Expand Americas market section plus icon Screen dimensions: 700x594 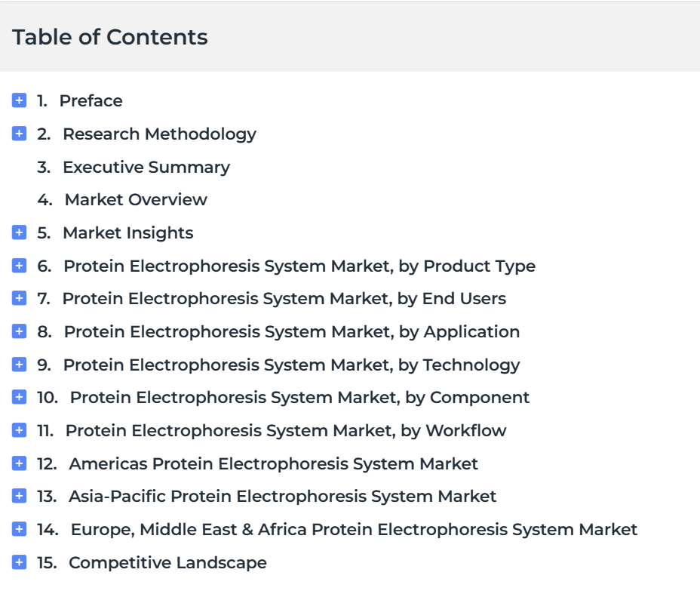[x=20, y=463]
